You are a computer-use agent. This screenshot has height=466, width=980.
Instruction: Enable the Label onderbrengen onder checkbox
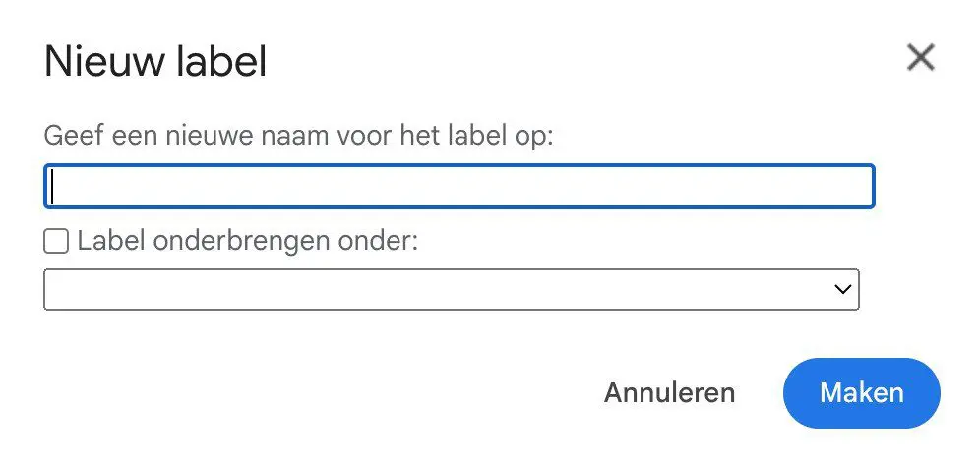56,241
